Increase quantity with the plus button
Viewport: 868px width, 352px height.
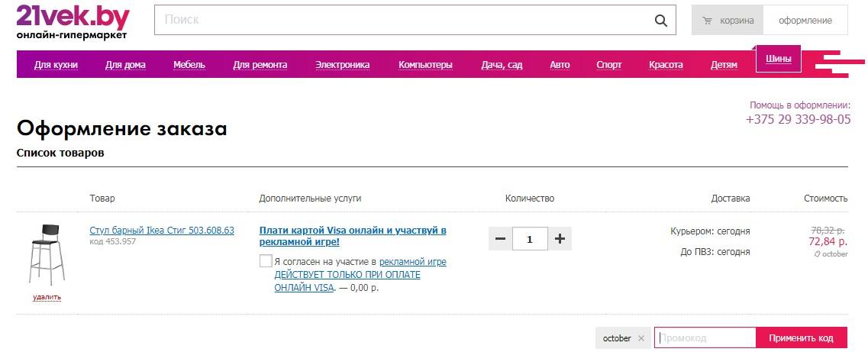click(560, 238)
